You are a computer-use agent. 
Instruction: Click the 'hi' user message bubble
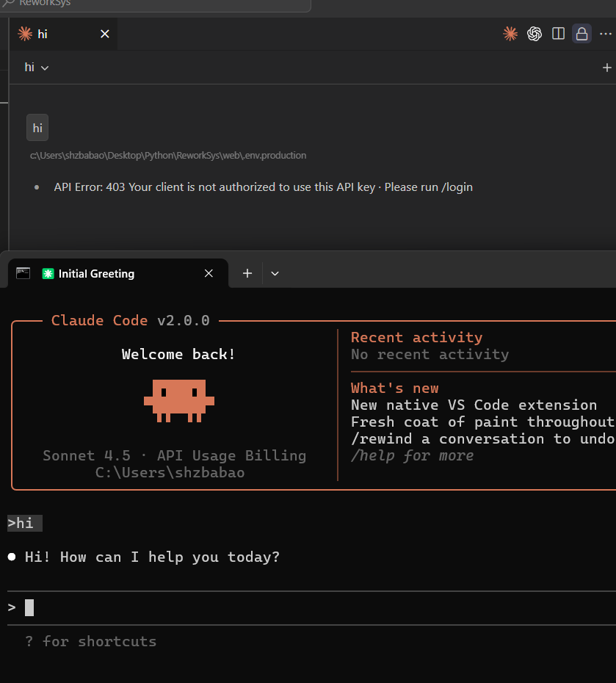pyautogui.click(x=37, y=128)
